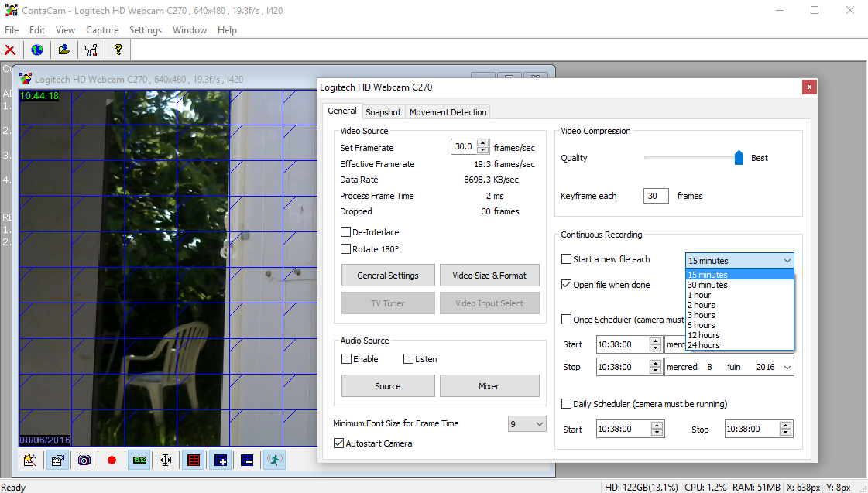Check the Rotate 180° option

pos(345,249)
